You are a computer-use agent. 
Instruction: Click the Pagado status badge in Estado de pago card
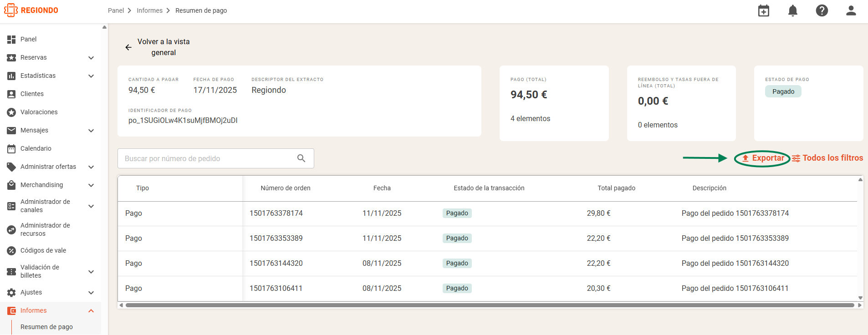pyautogui.click(x=783, y=91)
